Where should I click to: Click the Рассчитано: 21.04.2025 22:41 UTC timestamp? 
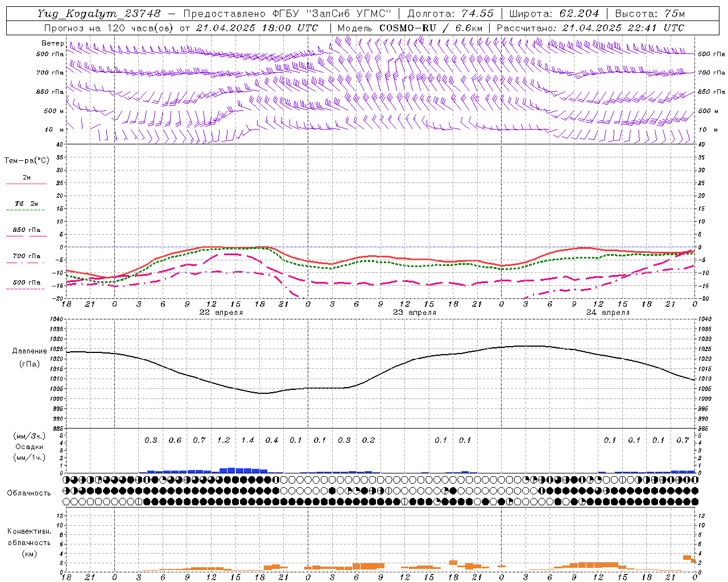(x=590, y=28)
